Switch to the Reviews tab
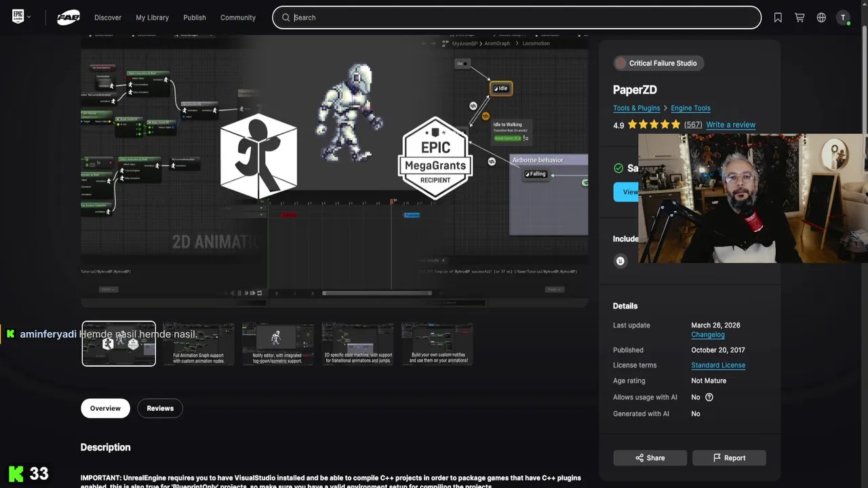 [x=160, y=408]
